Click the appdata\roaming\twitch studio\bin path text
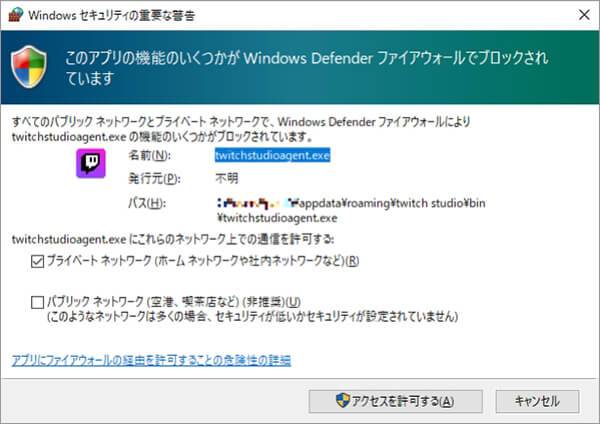 (x=351, y=210)
